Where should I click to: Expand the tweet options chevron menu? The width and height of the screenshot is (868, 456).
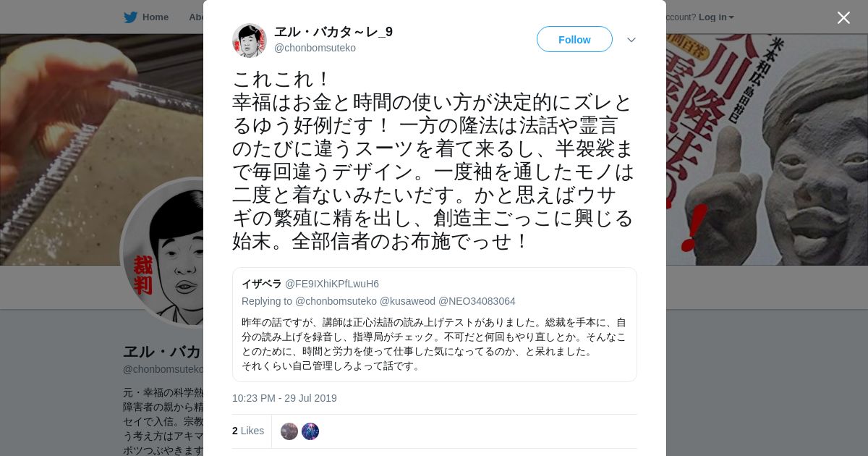click(631, 40)
